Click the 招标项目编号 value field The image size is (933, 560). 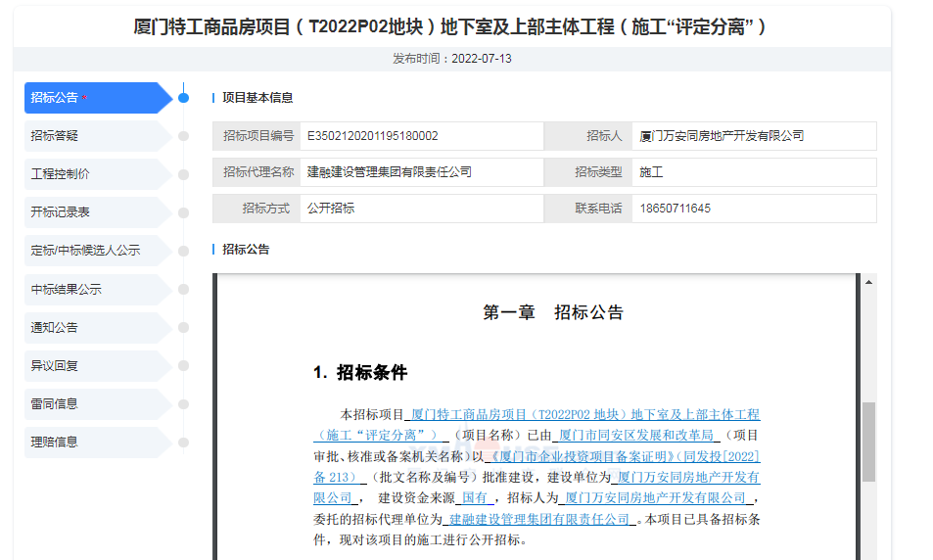coord(421,136)
